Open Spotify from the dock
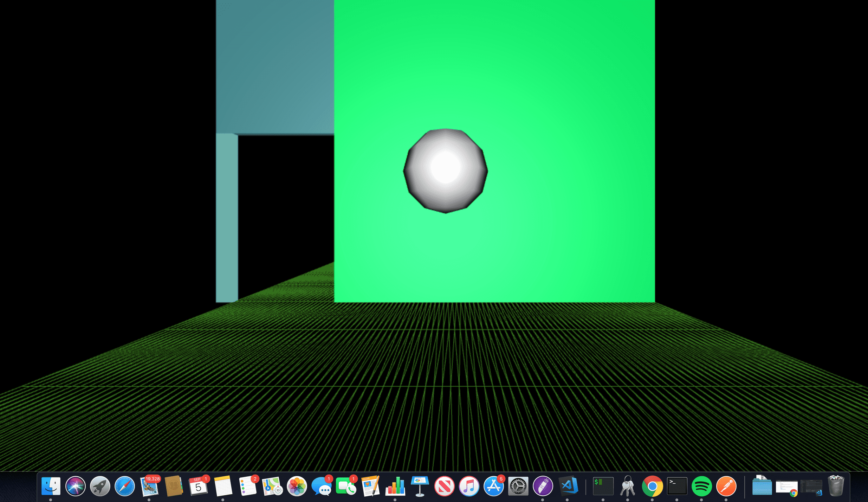 click(701, 486)
